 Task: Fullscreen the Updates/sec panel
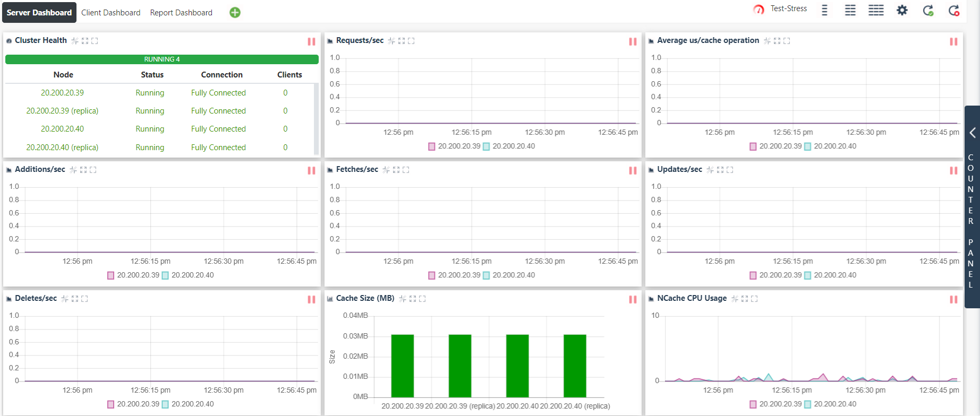pos(730,170)
